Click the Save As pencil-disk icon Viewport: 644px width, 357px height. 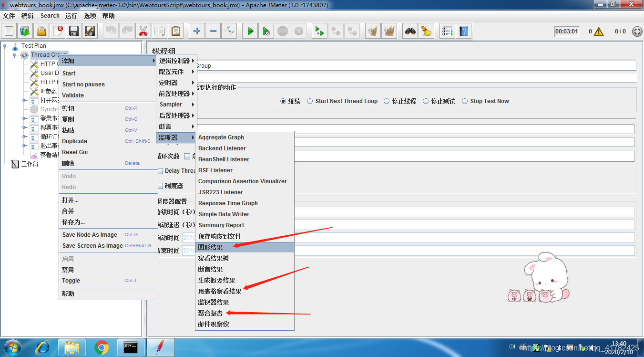(90, 31)
